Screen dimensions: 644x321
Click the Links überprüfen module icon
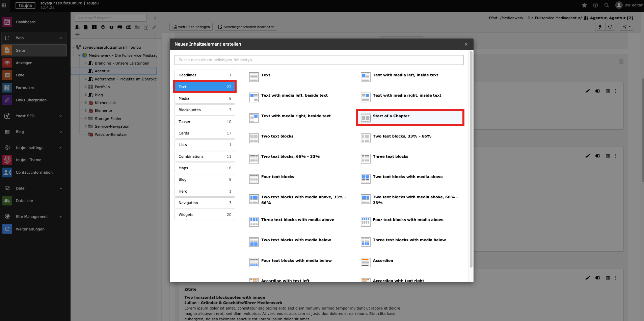coord(7,100)
